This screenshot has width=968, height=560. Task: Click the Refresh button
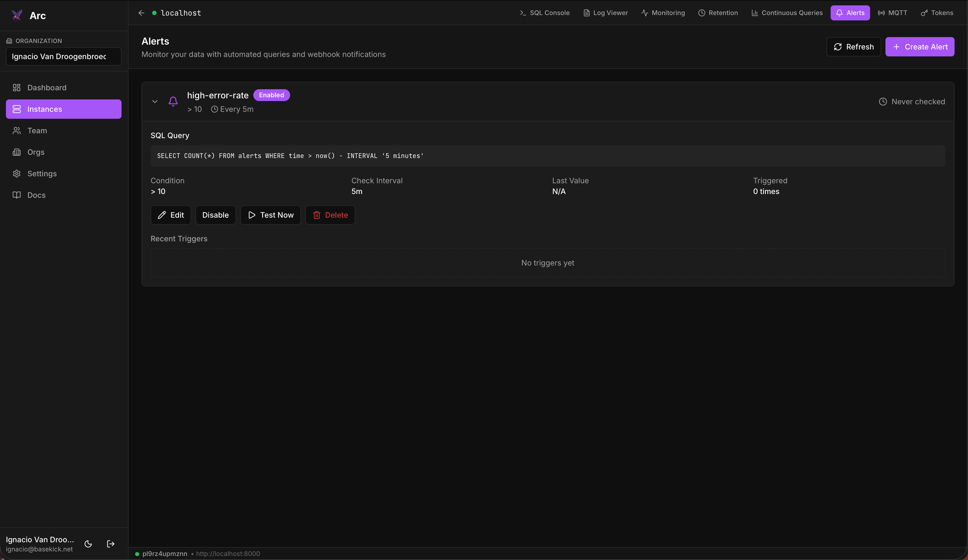pos(853,47)
